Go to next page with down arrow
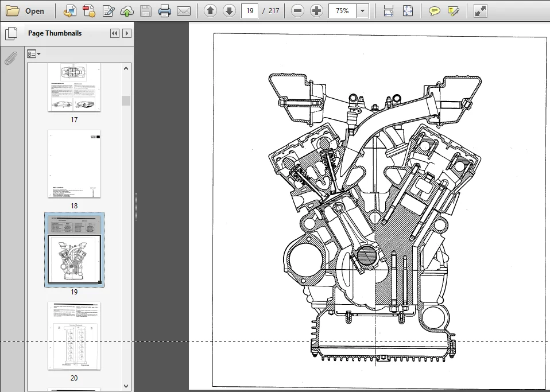 229,11
